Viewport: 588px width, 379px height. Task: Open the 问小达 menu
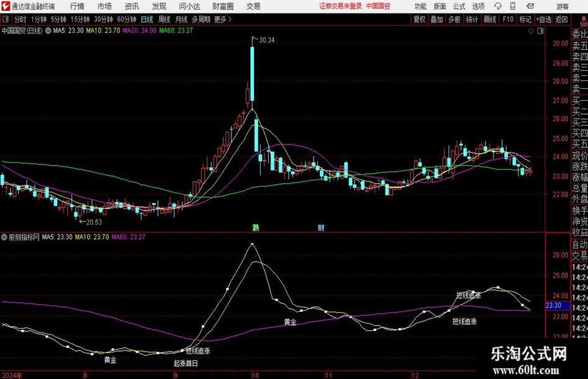(x=189, y=6)
